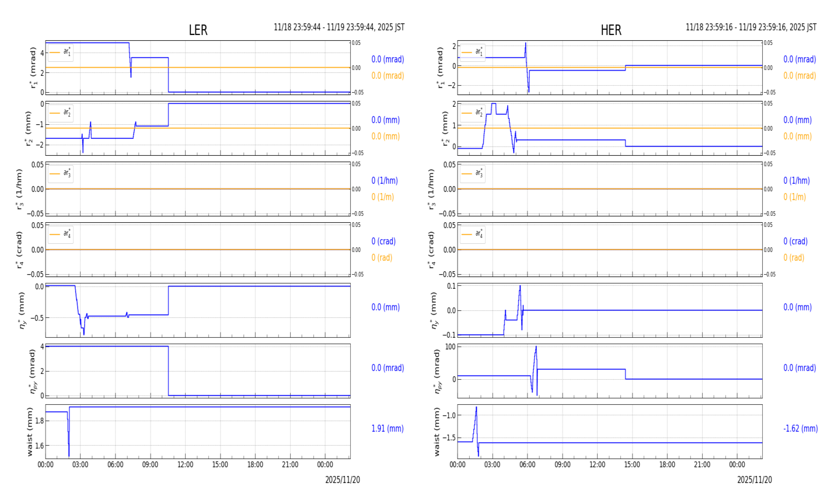Image resolution: width=824 pixels, height=504 pixels.
Task: Click the HER 0 (rad) readout
Action: pos(794,258)
